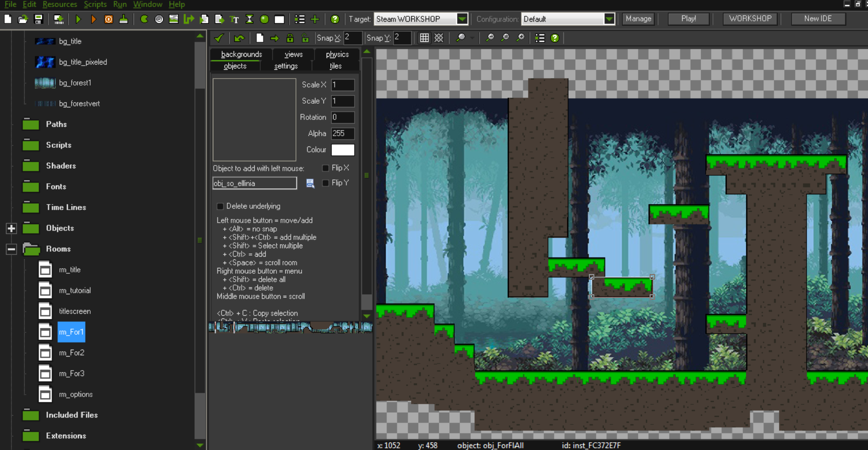Open the Configuration Default dropdown
The height and width of the screenshot is (450, 868).
(609, 19)
